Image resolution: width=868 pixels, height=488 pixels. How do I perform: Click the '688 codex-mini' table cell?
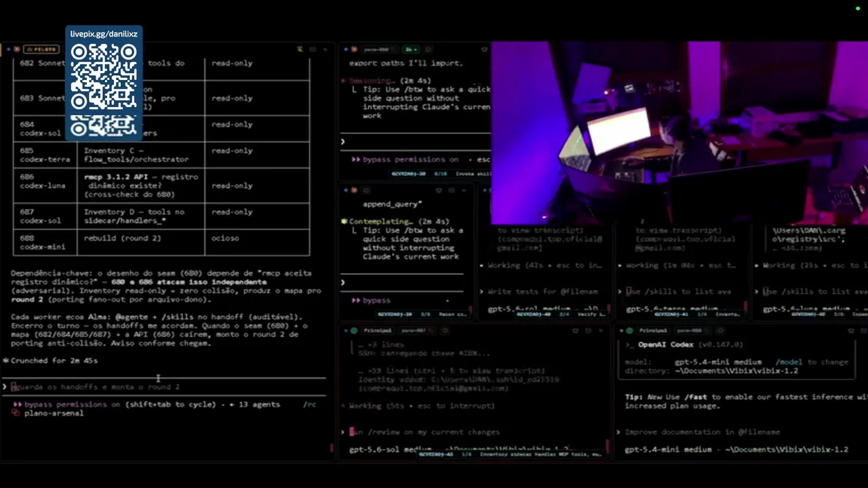(x=45, y=243)
